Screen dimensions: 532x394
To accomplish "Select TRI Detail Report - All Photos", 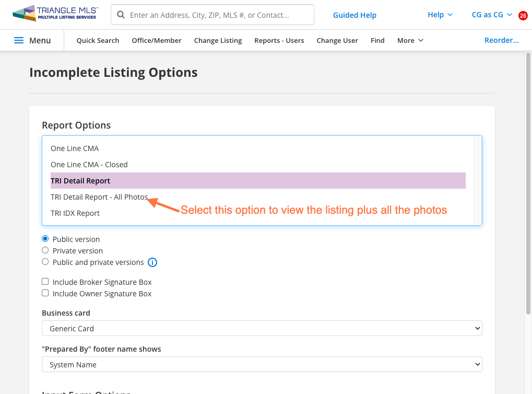I will [x=258, y=197].
